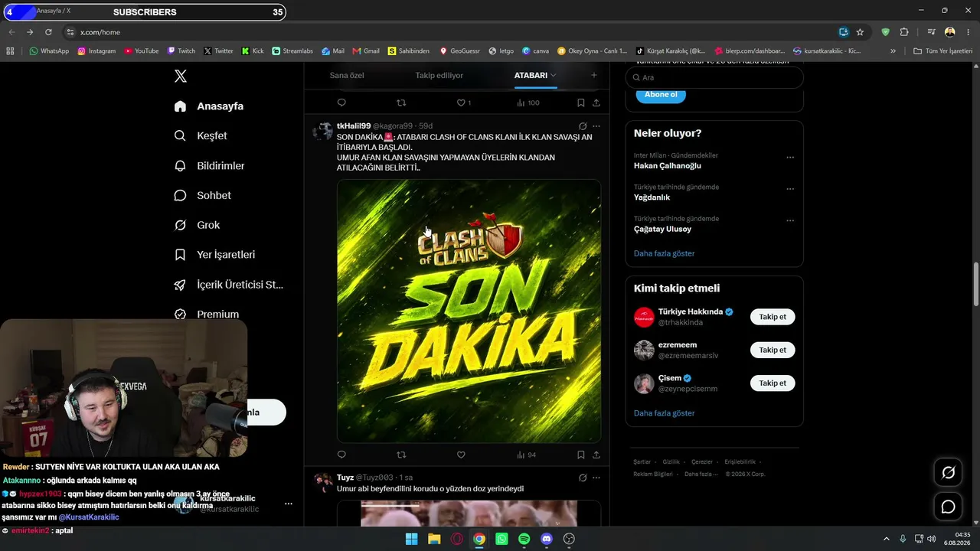980x551 pixels.
Task: Bookmark this page with the star icon
Action: coord(860,32)
